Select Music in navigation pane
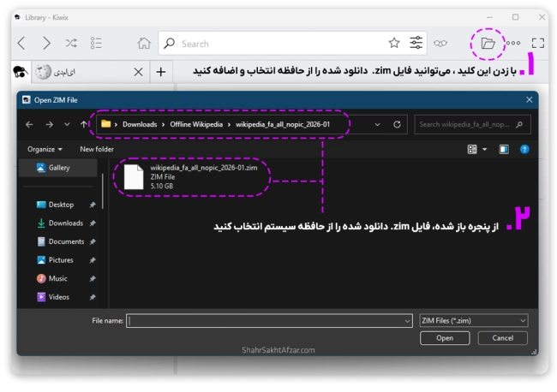This screenshot has width=557, height=392. [x=60, y=278]
